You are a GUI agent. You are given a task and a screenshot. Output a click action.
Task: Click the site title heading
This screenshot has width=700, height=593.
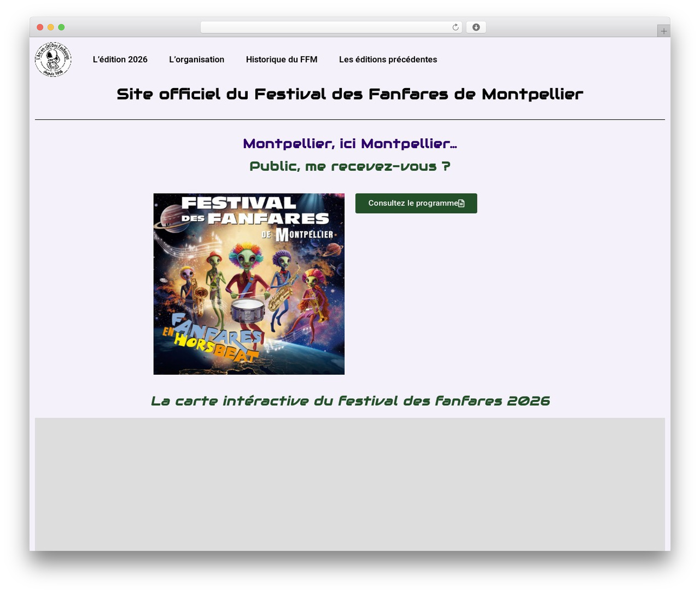(x=350, y=94)
